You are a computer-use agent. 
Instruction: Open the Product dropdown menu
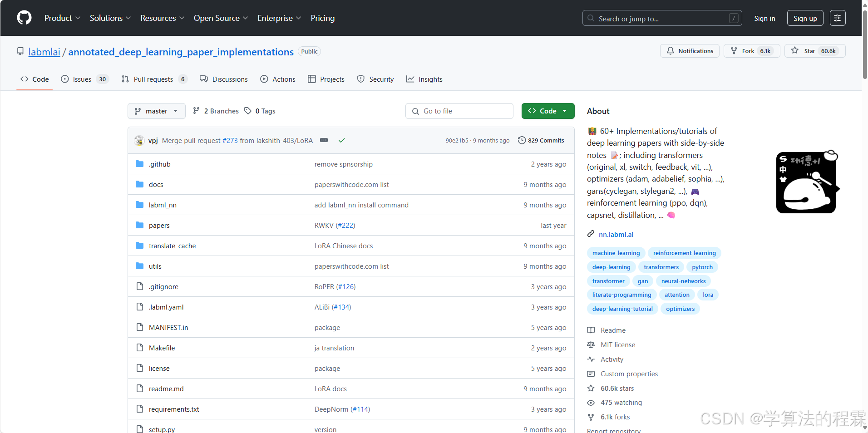coord(62,18)
